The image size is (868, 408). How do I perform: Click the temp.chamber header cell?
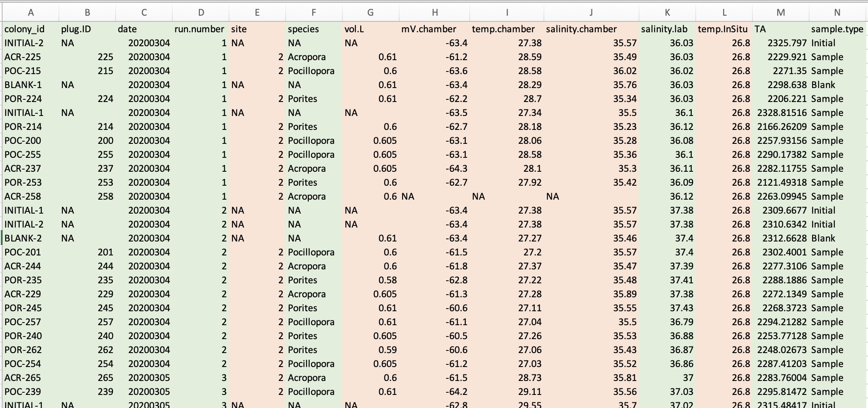507,29
